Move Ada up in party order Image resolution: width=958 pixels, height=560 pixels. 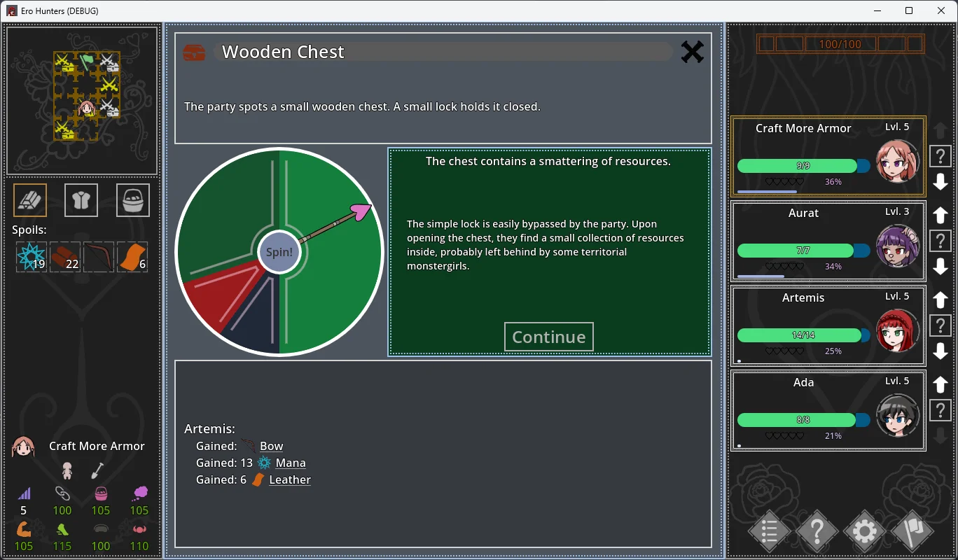(940, 384)
